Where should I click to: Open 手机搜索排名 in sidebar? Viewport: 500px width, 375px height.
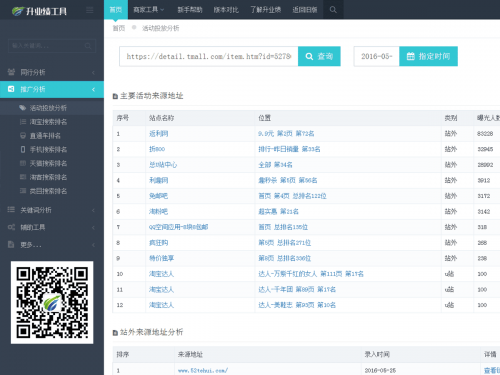(x=48, y=150)
